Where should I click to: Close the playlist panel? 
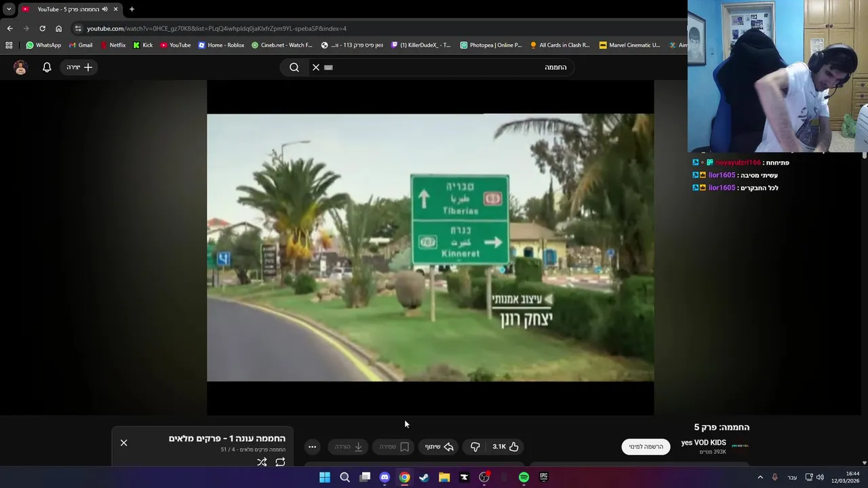coord(123,443)
